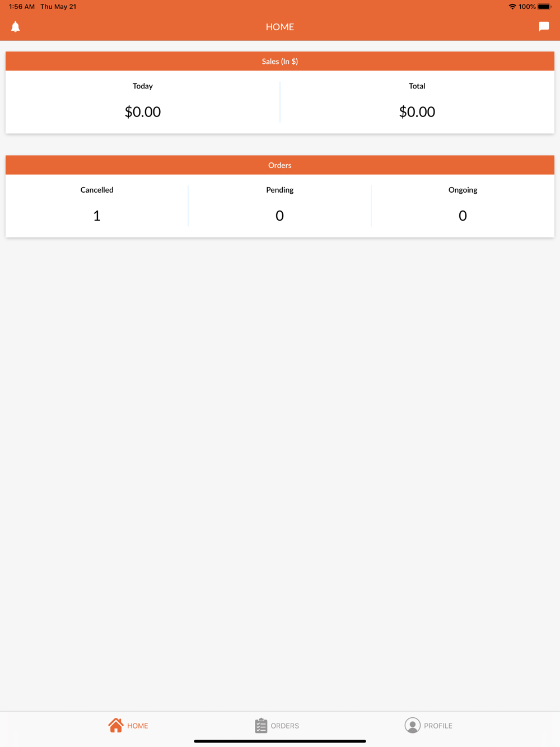The width and height of the screenshot is (560, 747).
Task: Open the chat messages icon
Action: pyautogui.click(x=544, y=26)
